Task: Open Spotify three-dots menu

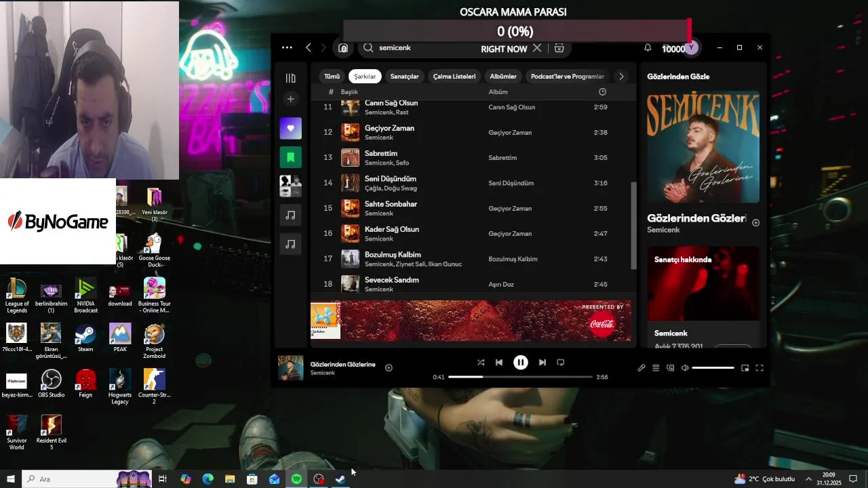Action: coord(287,48)
